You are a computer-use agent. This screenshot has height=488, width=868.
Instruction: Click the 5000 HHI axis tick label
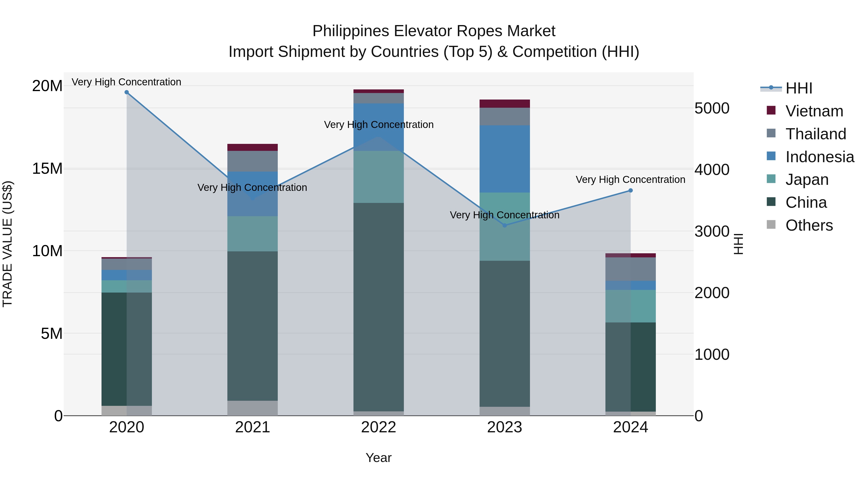click(712, 108)
